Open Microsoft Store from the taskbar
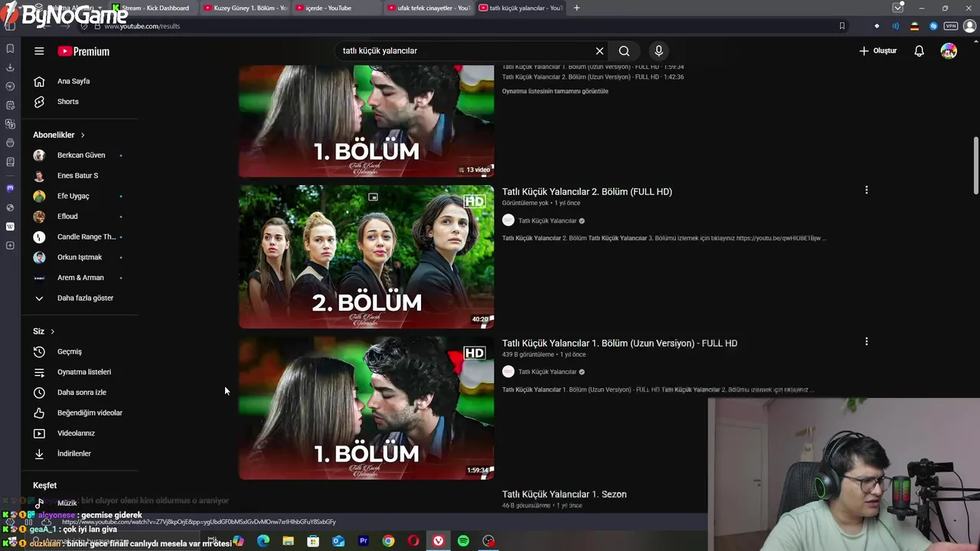 pyautogui.click(x=313, y=541)
